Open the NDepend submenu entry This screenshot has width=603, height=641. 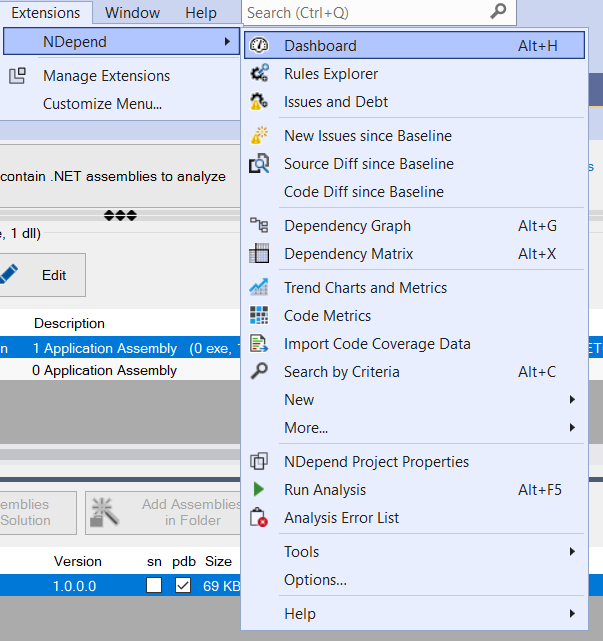(x=121, y=41)
